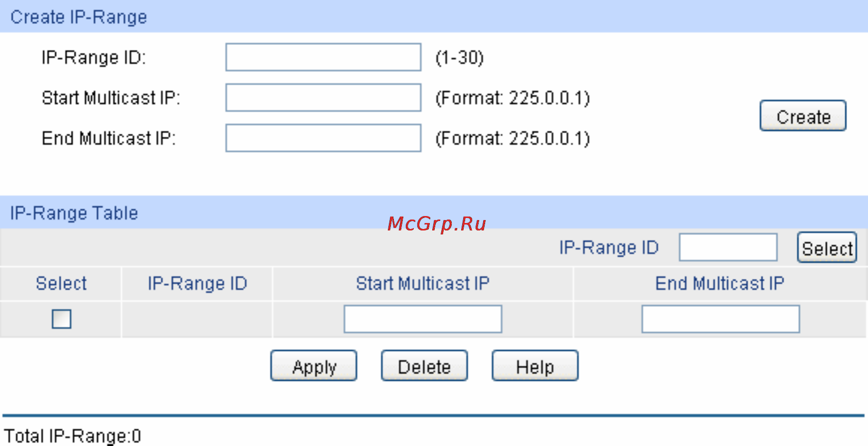The width and height of the screenshot is (868, 446).
Task: Open Help for IP-Range
Action: [x=535, y=366]
